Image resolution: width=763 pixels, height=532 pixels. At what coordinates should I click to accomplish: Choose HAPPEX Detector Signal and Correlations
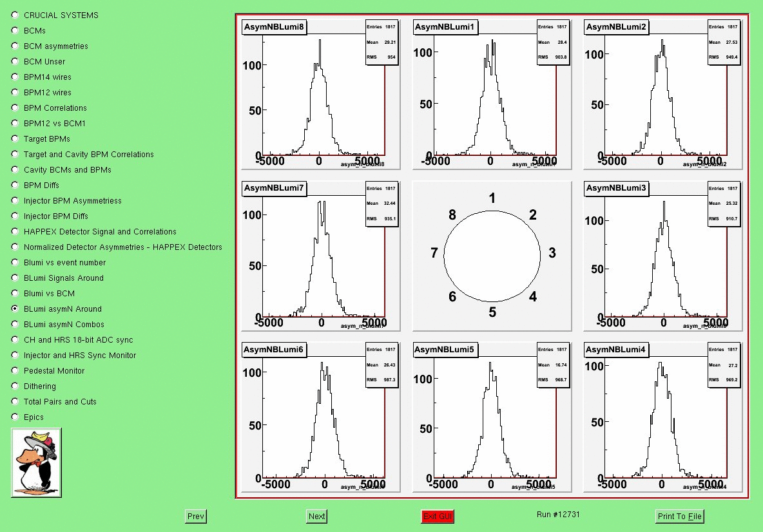pyautogui.click(x=15, y=231)
